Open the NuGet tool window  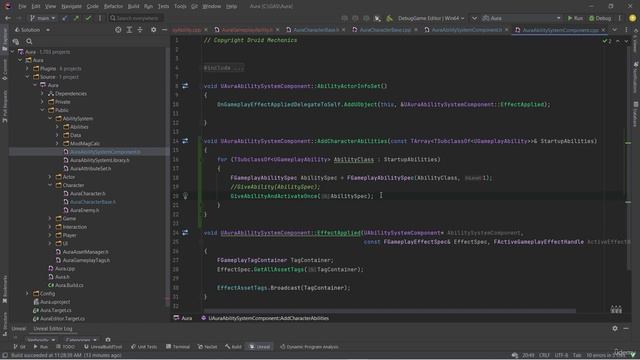coord(208,347)
